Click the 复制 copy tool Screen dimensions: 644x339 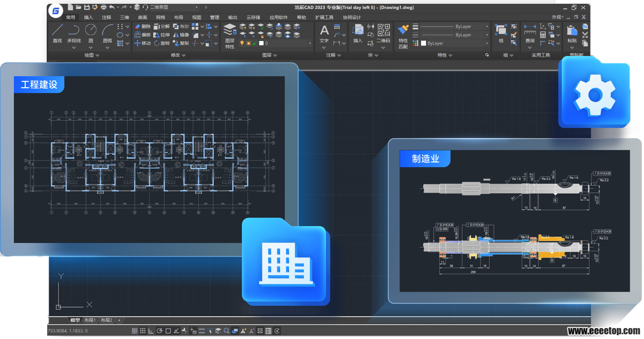point(181,43)
